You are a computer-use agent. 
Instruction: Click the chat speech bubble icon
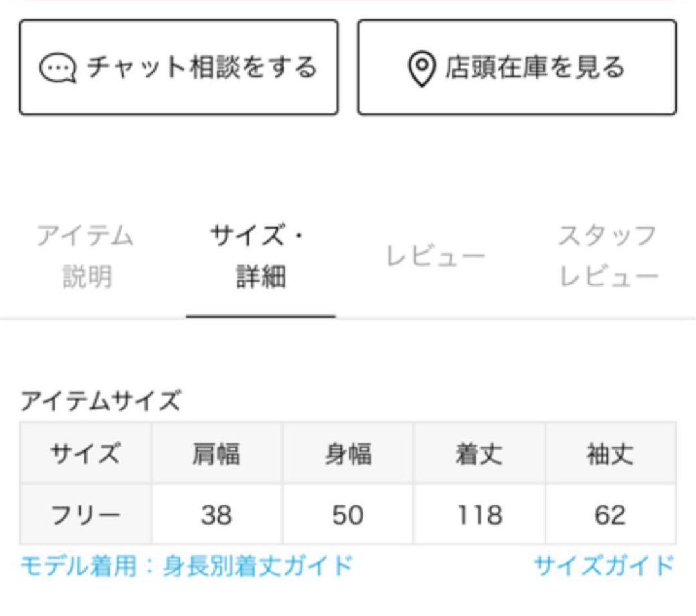point(58,68)
